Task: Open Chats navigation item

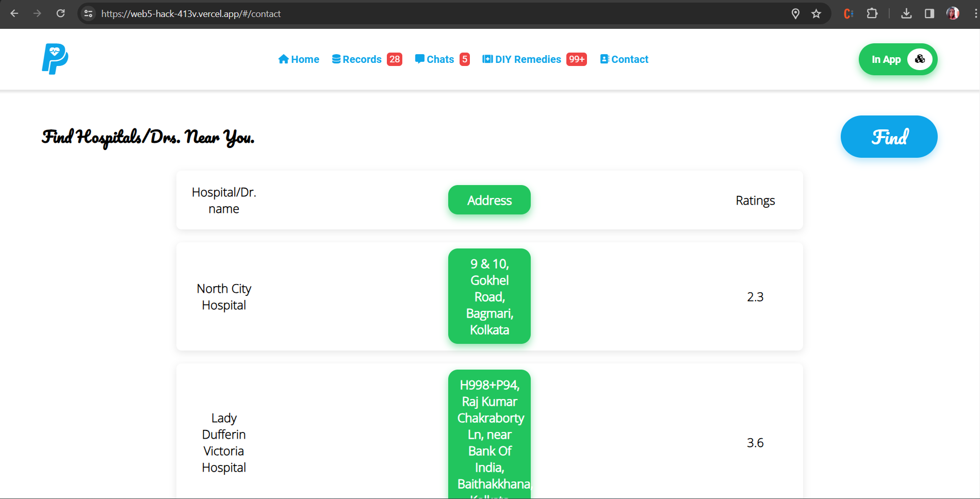Action: tap(434, 59)
